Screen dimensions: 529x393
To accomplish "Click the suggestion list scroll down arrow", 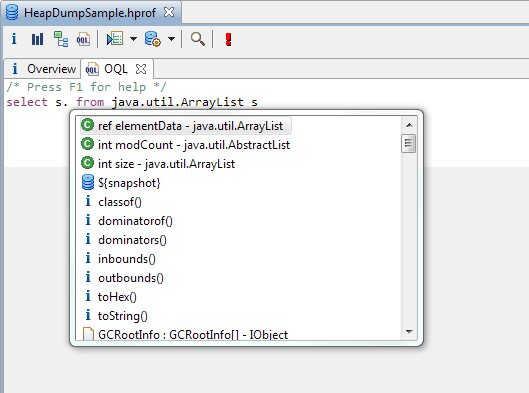I will click(409, 332).
